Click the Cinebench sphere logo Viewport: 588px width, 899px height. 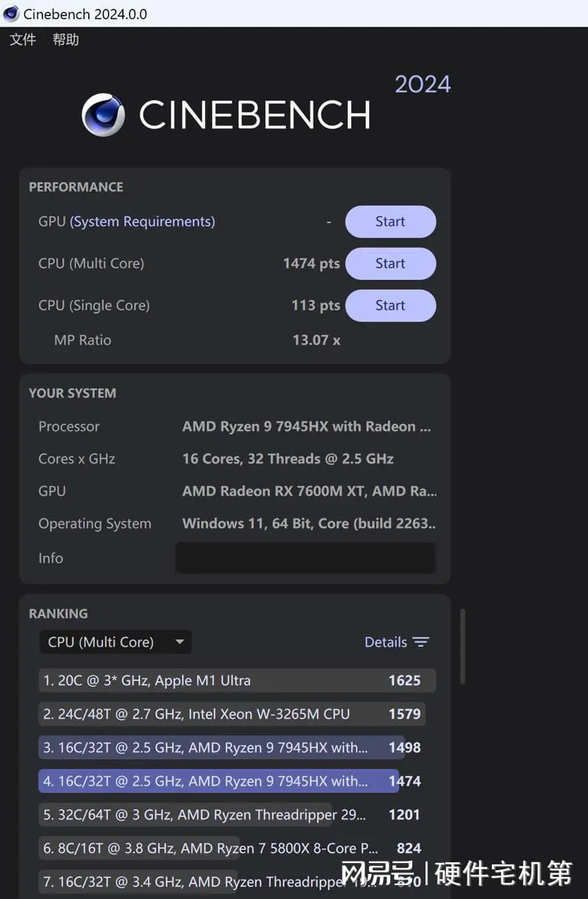103,115
